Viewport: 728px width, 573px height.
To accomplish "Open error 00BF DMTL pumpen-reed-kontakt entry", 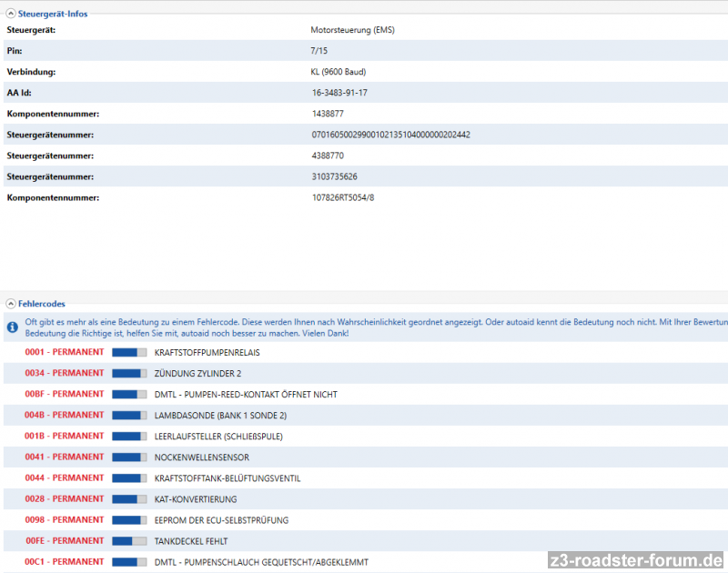I will point(246,394).
